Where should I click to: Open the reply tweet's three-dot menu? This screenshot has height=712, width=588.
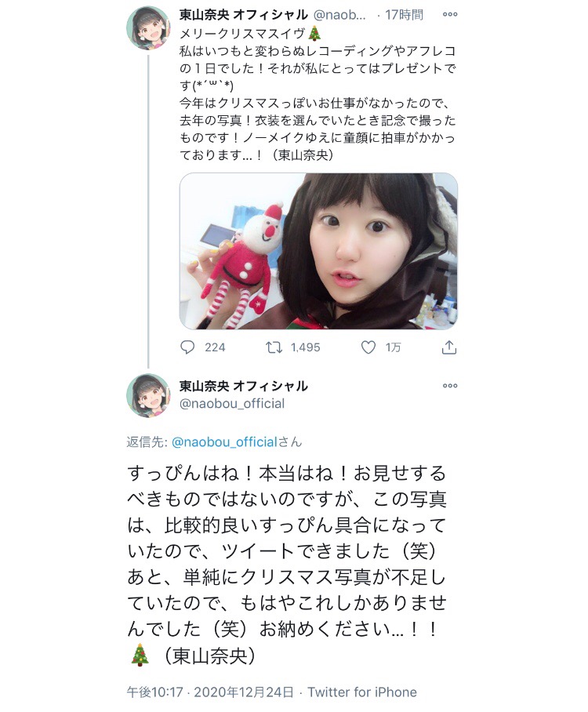tap(450, 386)
